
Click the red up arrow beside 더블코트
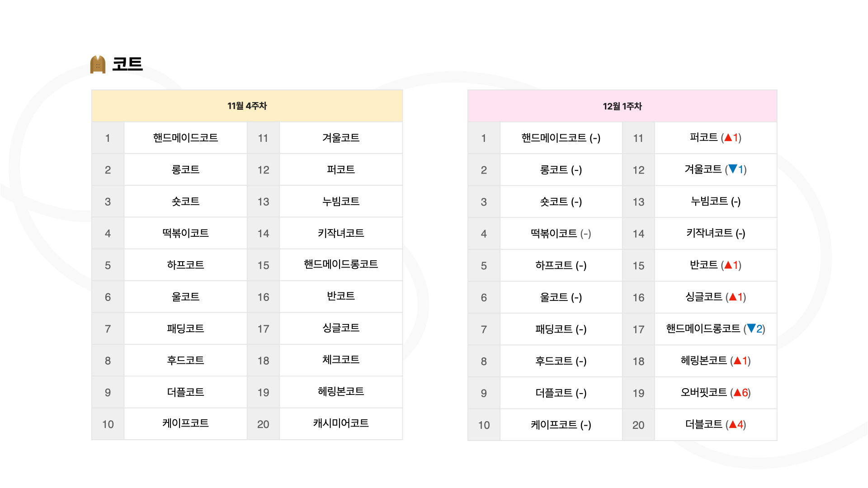coord(733,424)
